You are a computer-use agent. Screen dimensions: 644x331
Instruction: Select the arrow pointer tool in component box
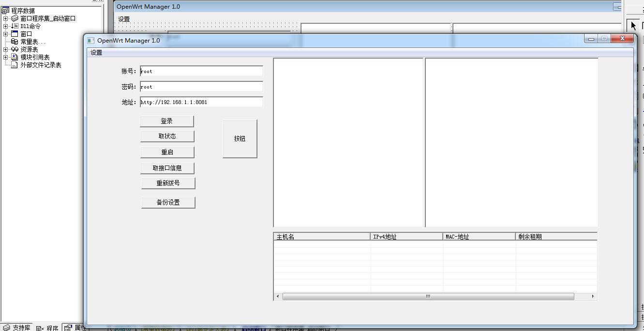pos(633,26)
